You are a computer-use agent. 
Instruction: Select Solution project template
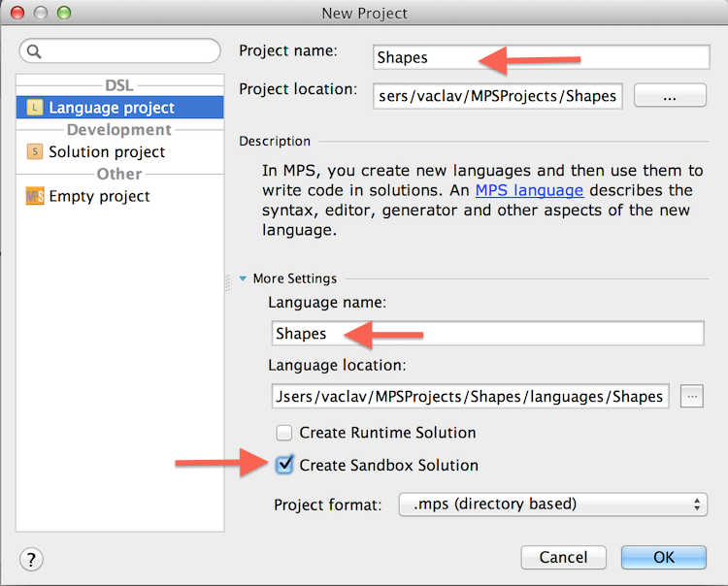(107, 151)
